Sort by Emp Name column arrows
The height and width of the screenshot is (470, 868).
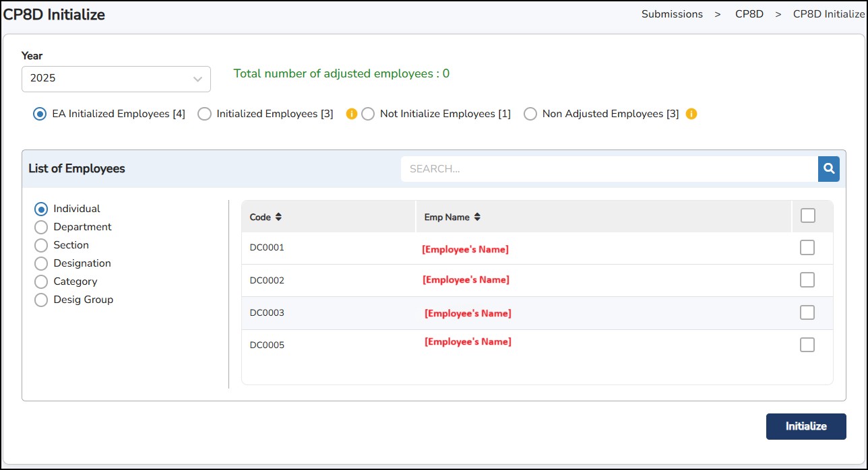[x=477, y=217]
